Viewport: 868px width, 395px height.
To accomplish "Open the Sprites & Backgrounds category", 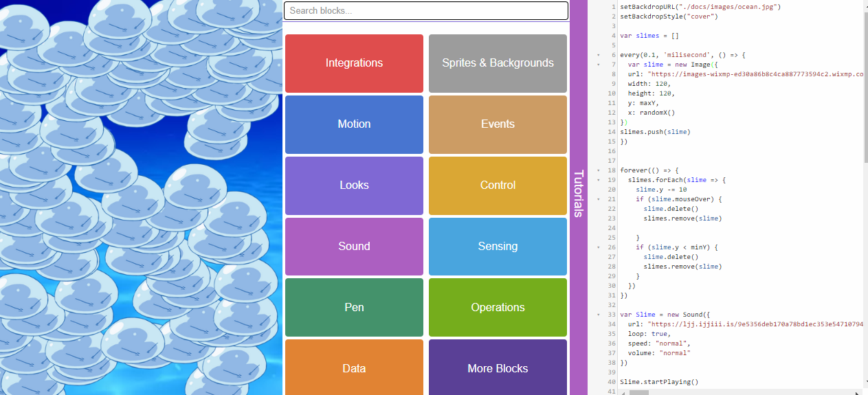I will [x=498, y=63].
